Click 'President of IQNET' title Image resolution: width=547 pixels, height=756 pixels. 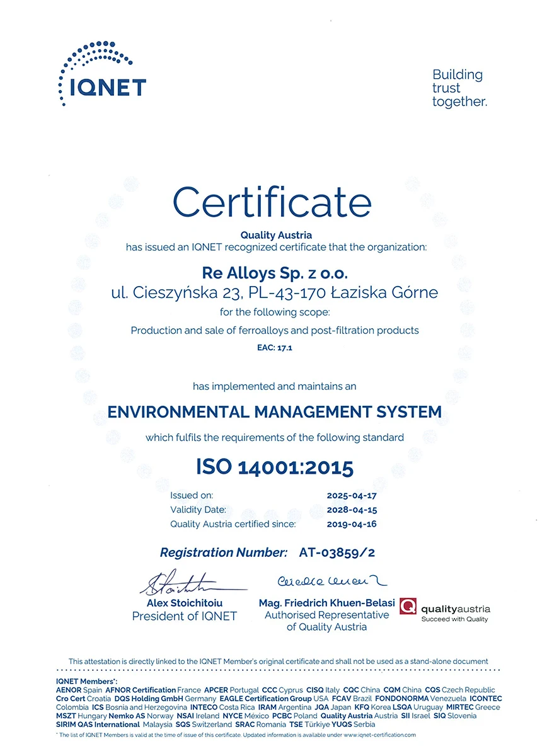coord(185,616)
